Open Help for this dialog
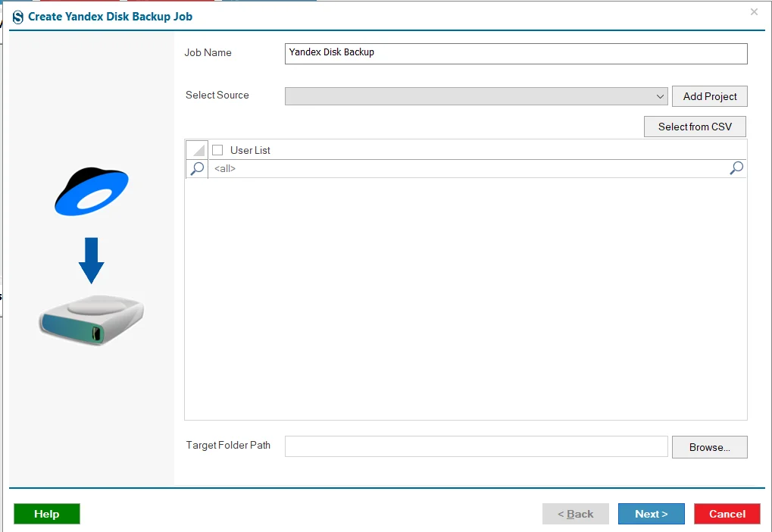This screenshot has width=772, height=532. tap(47, 514)
